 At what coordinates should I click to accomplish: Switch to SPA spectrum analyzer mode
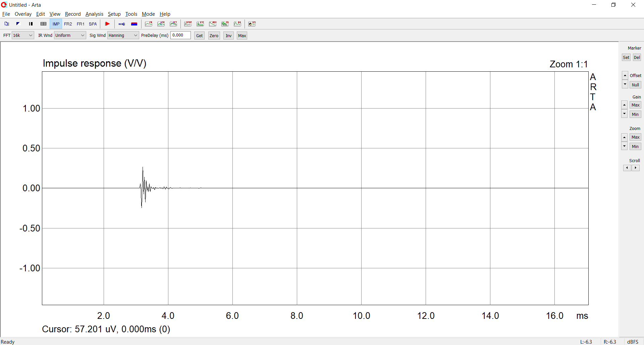click(93, 24)
